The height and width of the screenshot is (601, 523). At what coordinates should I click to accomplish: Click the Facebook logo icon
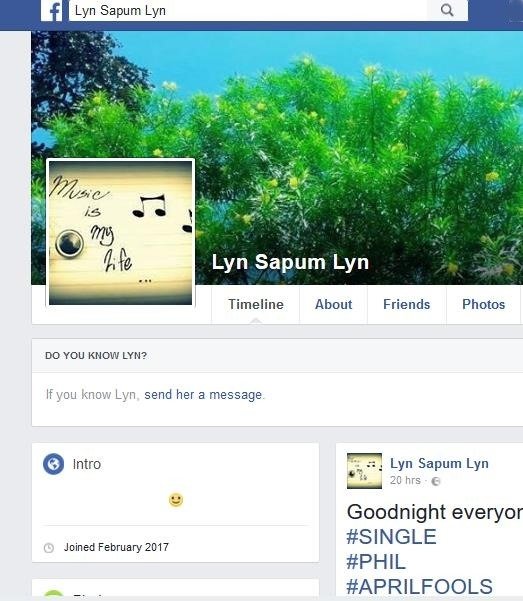coord(52,10)
